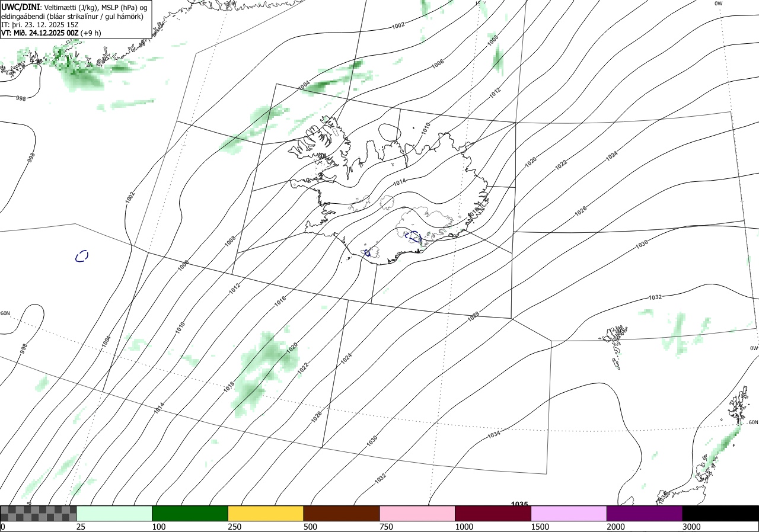
Task: Click the legend tick label "250"
Action: 235,527
